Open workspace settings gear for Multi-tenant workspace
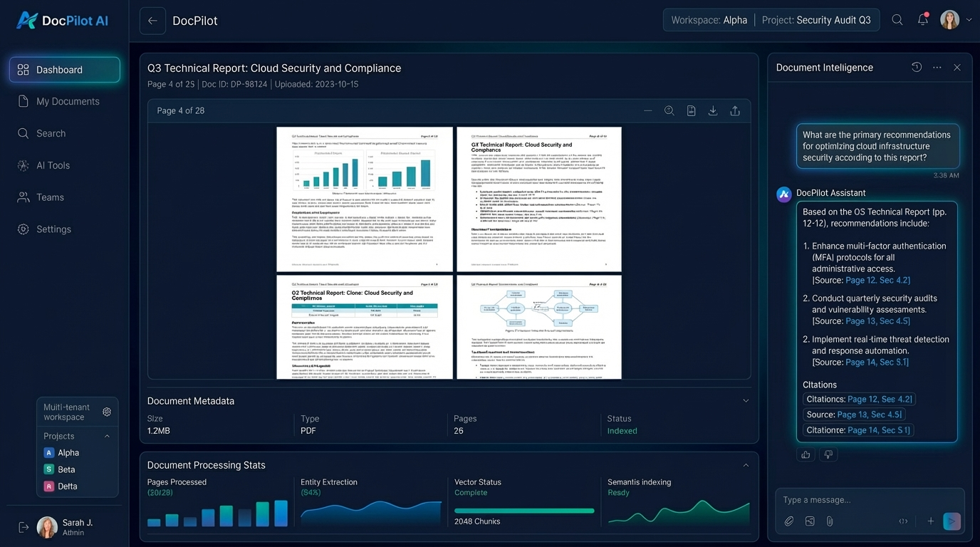Screen dimensions: 980x547 (x=107, y=411)
